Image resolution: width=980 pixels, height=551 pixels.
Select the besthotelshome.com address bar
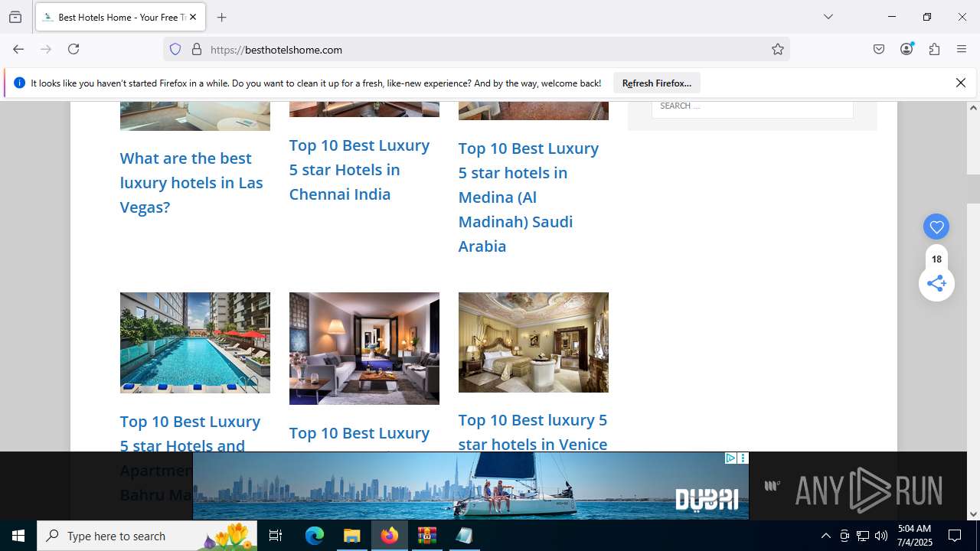click(476, 49)
